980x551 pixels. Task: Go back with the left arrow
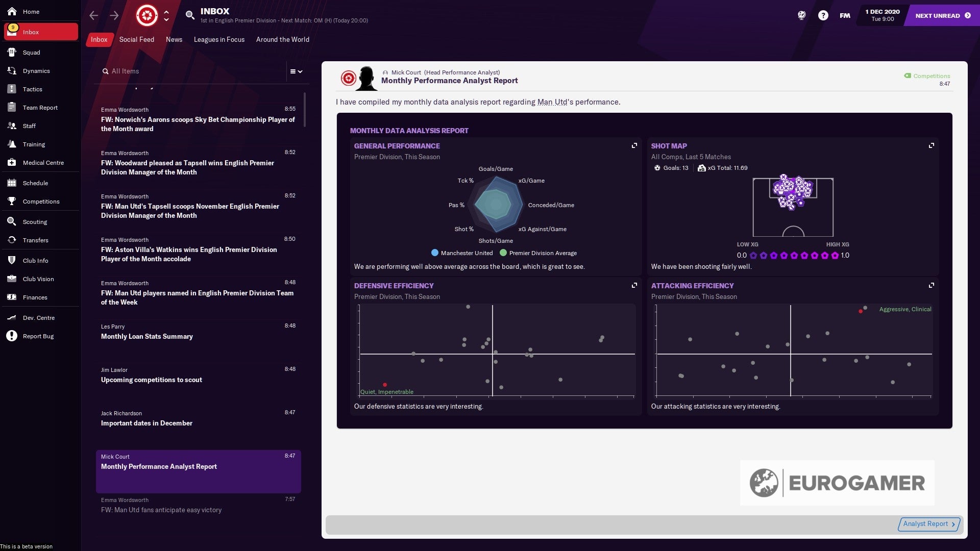click(93, 15)
